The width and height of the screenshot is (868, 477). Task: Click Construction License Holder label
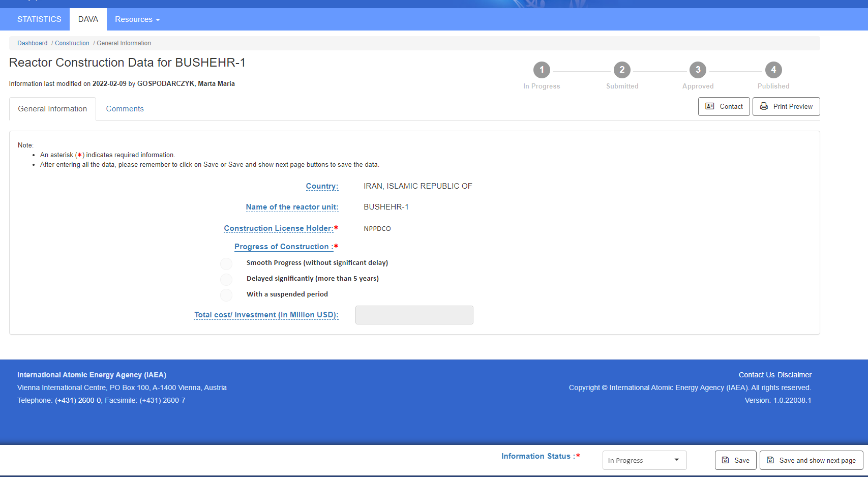279,228
